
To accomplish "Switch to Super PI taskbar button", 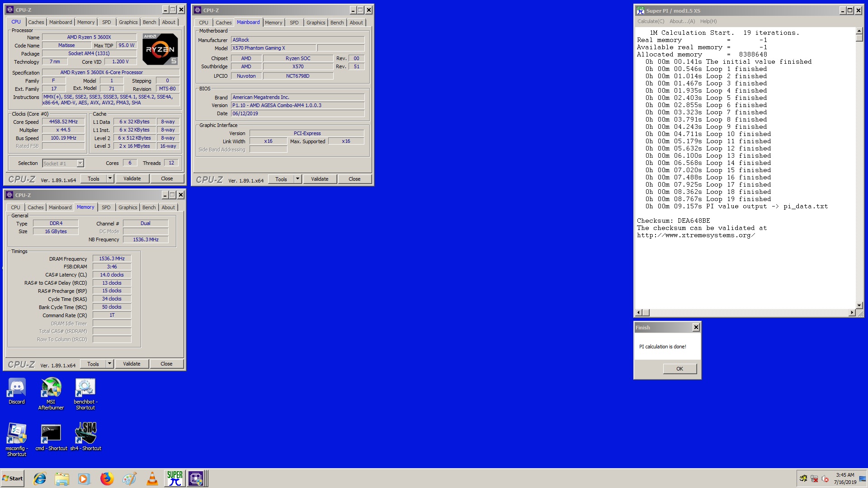I will (x=175, y=479).
